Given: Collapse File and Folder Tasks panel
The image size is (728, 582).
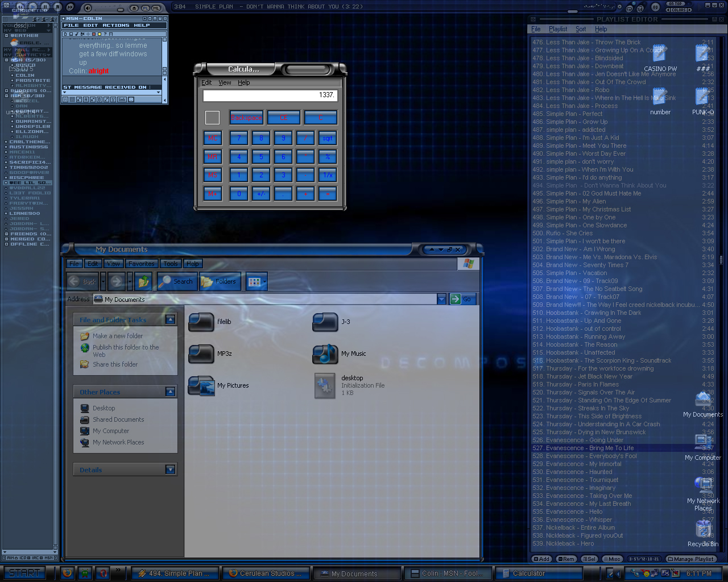Looking at the screenshot, I should (170, 320).
